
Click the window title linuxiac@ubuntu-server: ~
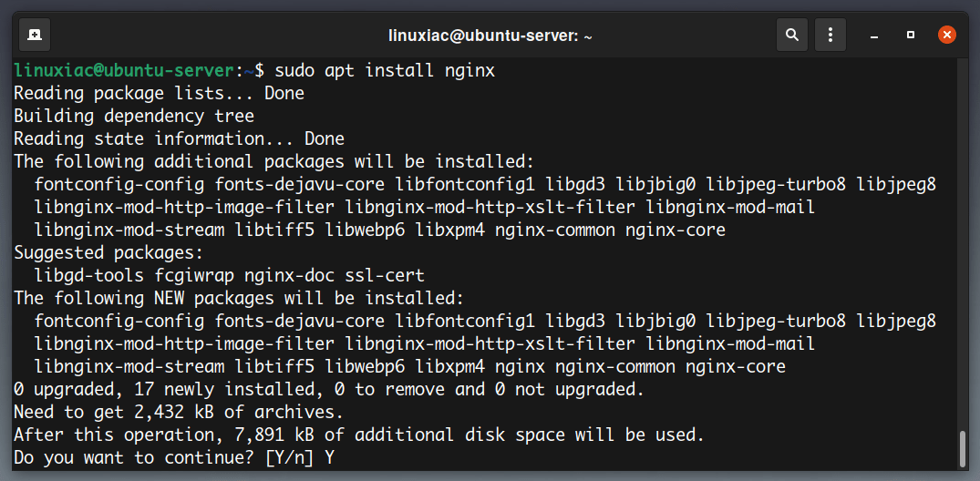click(490, 36)
